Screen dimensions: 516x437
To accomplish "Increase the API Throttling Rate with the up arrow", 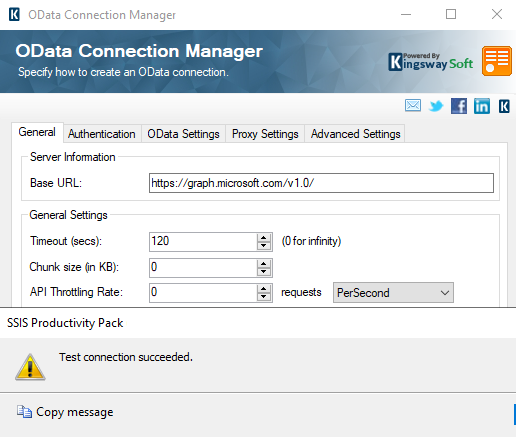I will pos(264,289).
